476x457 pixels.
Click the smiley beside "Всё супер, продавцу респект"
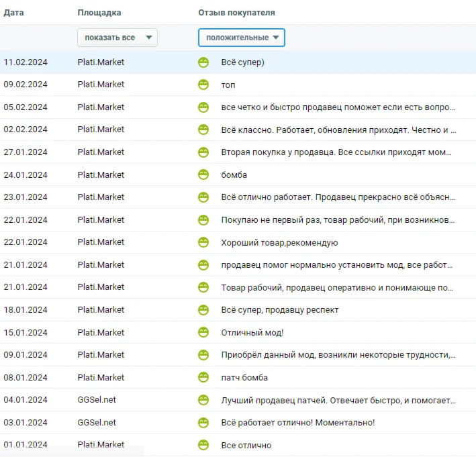[203, 309]
